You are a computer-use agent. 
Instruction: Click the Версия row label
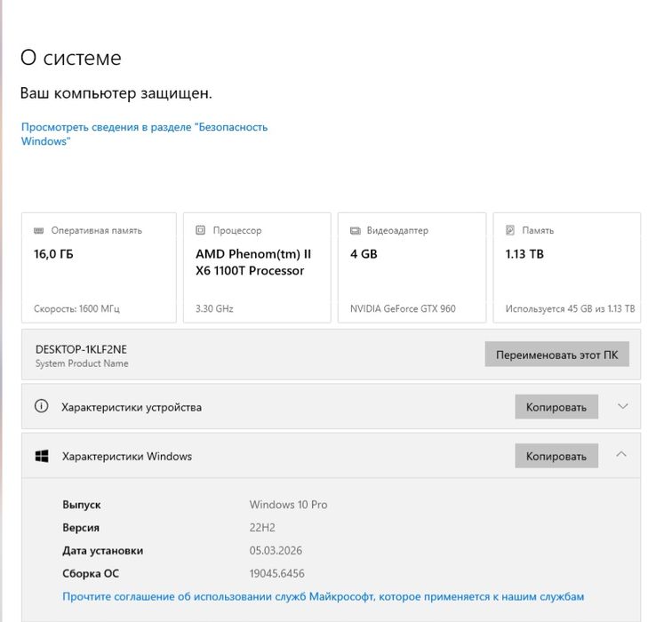[81, 527]
